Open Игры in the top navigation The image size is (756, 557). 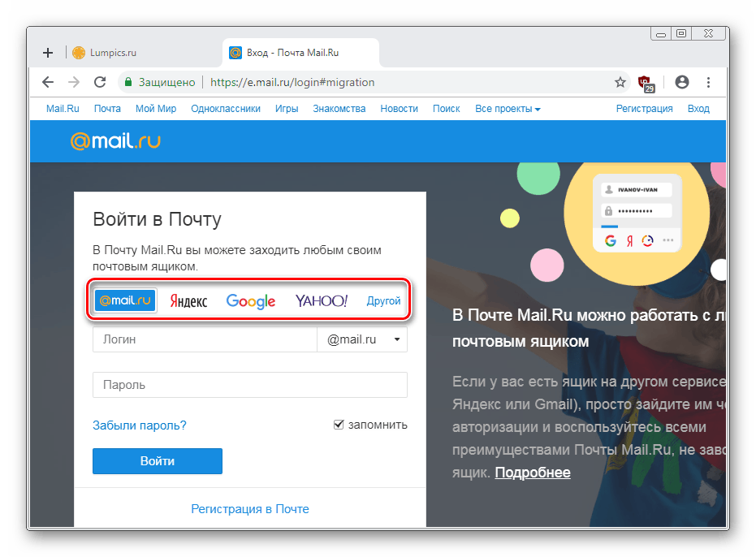click(287, 109)
